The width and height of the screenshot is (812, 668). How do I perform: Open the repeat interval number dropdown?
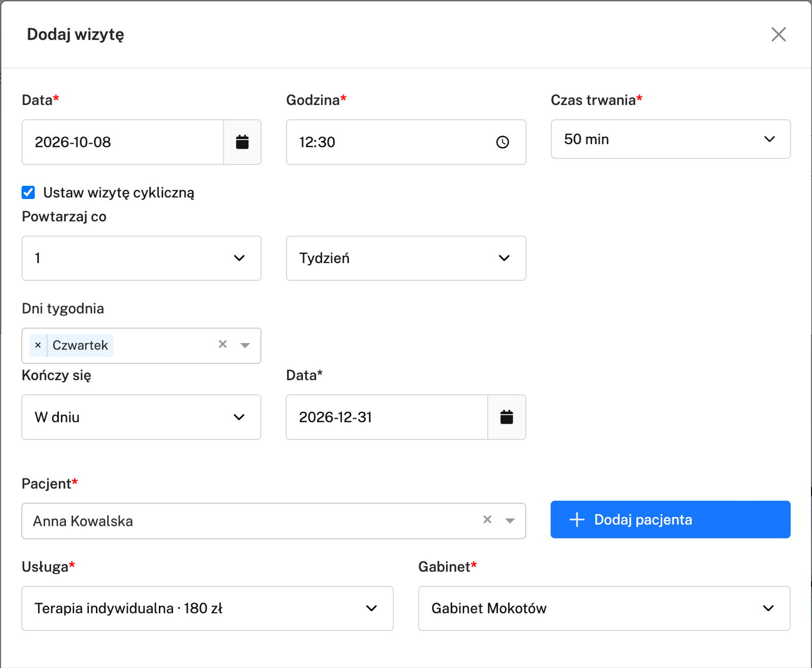(x=141, y=258)
